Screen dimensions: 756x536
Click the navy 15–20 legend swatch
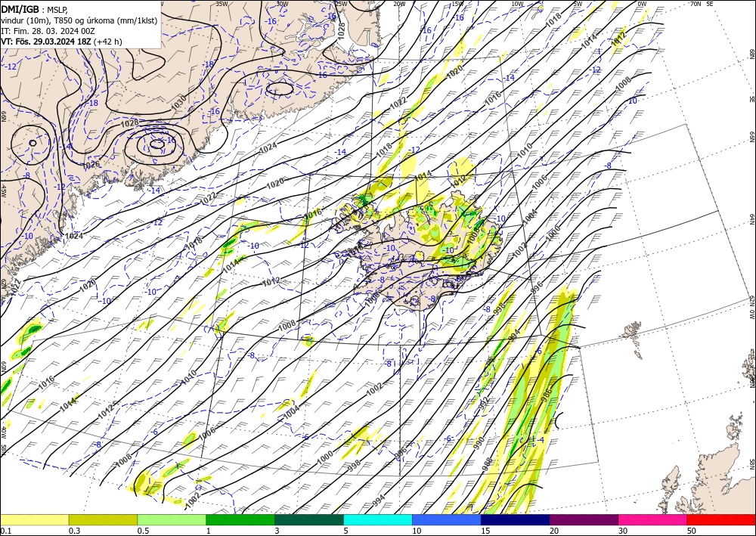pos(516,519)
